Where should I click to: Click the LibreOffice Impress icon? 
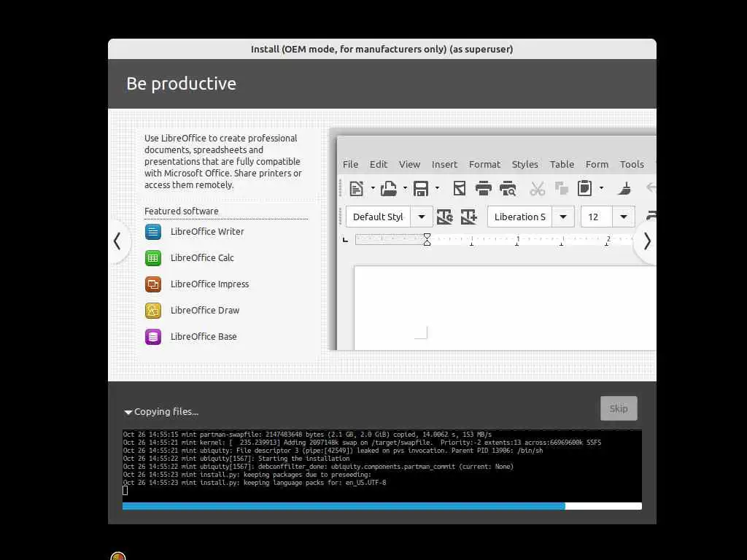coord(153,284)
